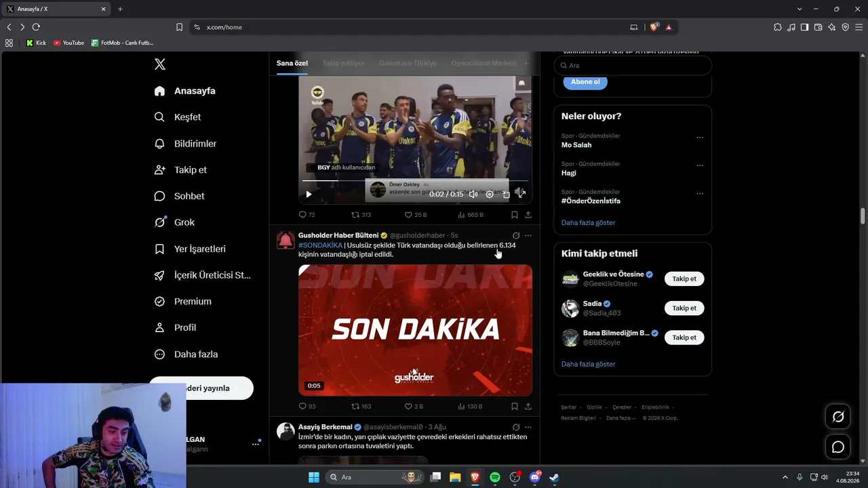
Task: Play the SON DAKİKA video thumbnail
Action: click(415, 330)
